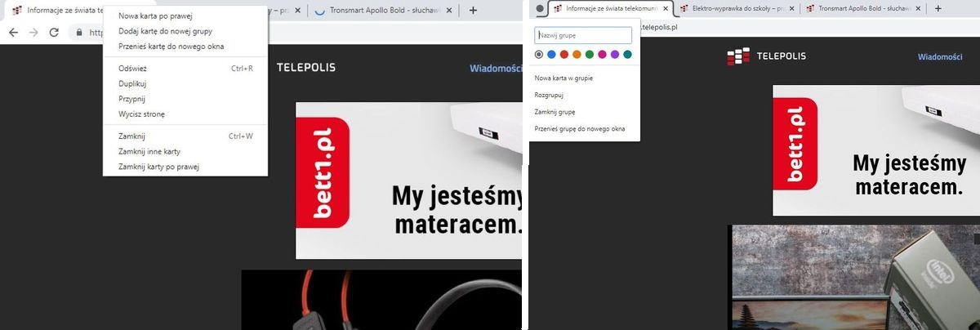Screen dimensions: 980x330
Task: Click the browser Back arrow button
Action: [x=14, y=33]
